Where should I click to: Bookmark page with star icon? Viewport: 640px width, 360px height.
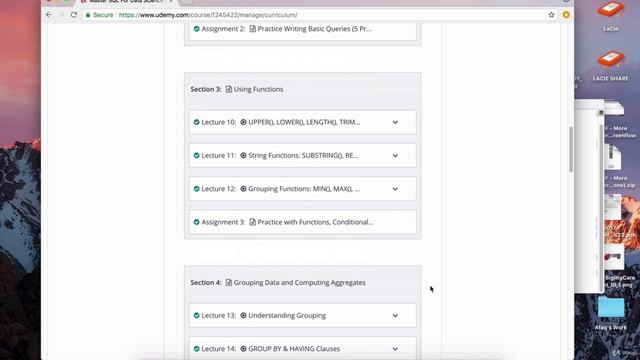coord(551,15)
